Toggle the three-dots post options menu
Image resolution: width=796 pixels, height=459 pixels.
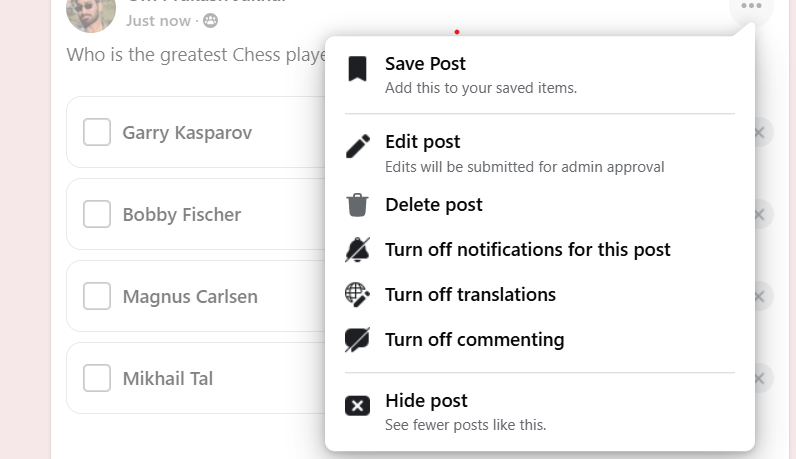point(751,8)
